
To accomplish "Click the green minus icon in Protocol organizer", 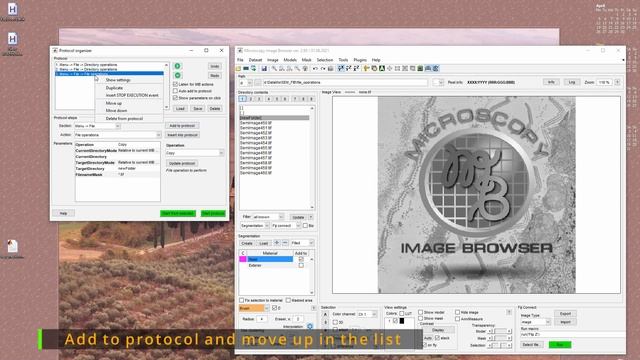I will coord(178,75).
